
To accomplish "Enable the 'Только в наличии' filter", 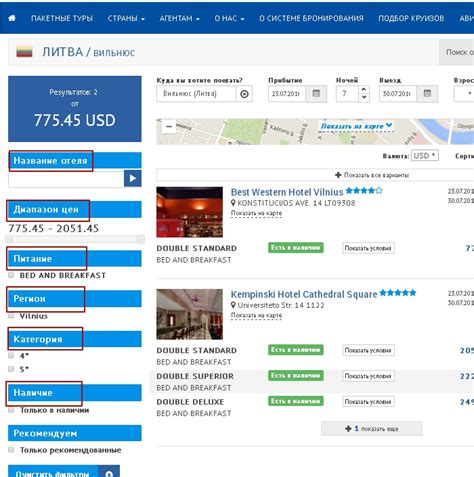I will tap(11, 410).
